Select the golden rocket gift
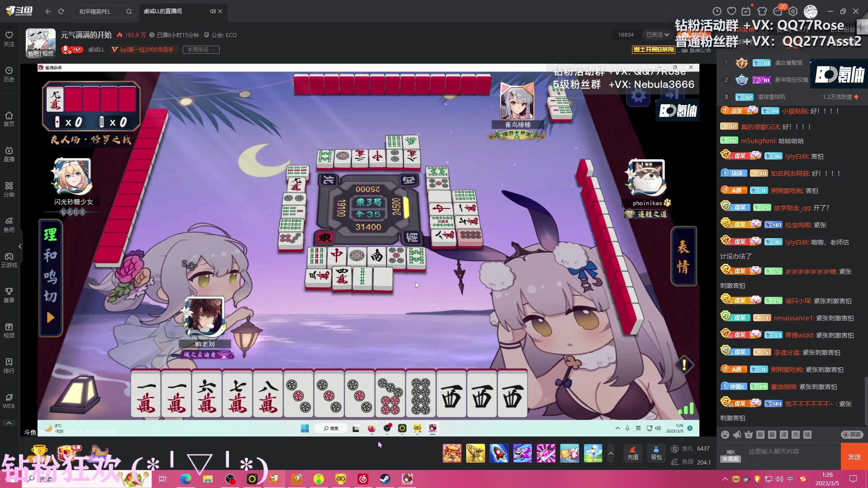The width and height of the screenshot is (868, 488). pos(476,453)
